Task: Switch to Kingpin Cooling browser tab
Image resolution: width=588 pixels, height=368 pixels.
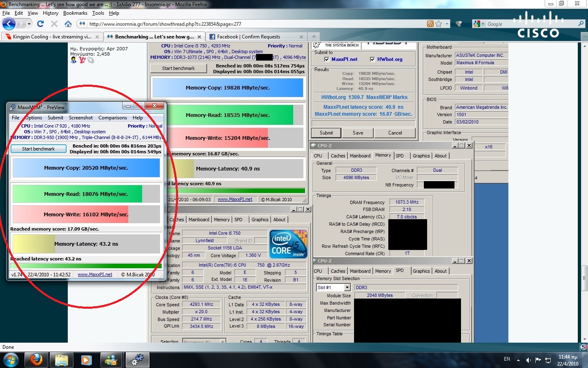Action: 52,37
